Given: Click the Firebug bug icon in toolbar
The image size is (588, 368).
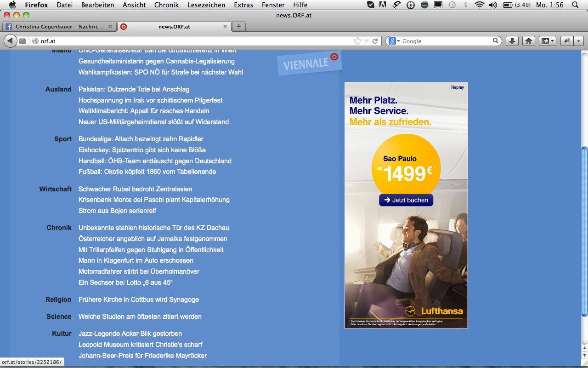Looking at the screenshot, I should pos(567,41).
